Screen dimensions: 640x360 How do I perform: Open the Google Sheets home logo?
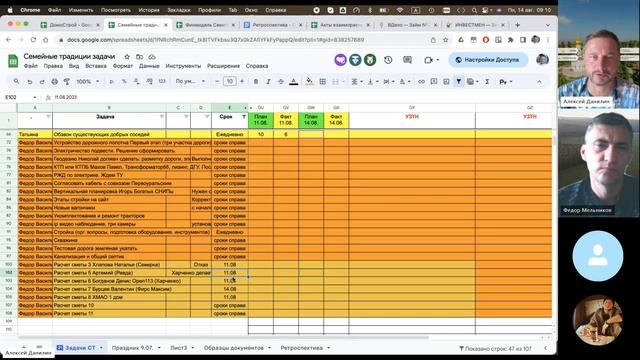(x=13, y=61)
